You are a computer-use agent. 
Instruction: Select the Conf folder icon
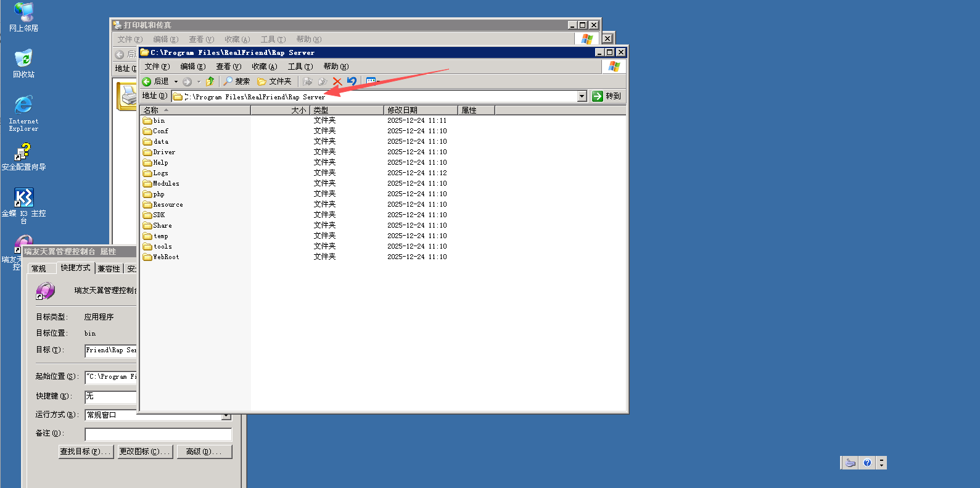point(147,131)
